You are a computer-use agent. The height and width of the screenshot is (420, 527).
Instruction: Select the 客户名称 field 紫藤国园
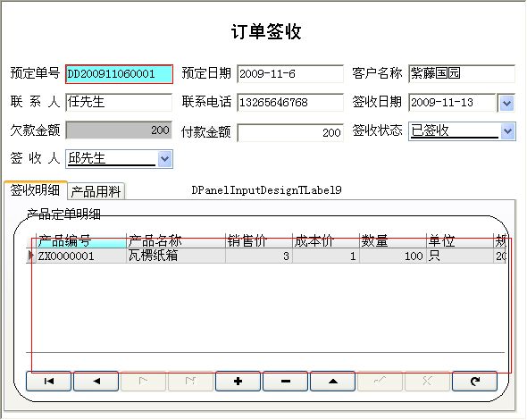coord(462,73)
